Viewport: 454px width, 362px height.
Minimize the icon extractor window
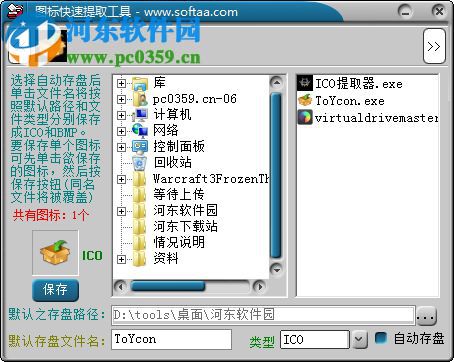[x=405, y=12]
